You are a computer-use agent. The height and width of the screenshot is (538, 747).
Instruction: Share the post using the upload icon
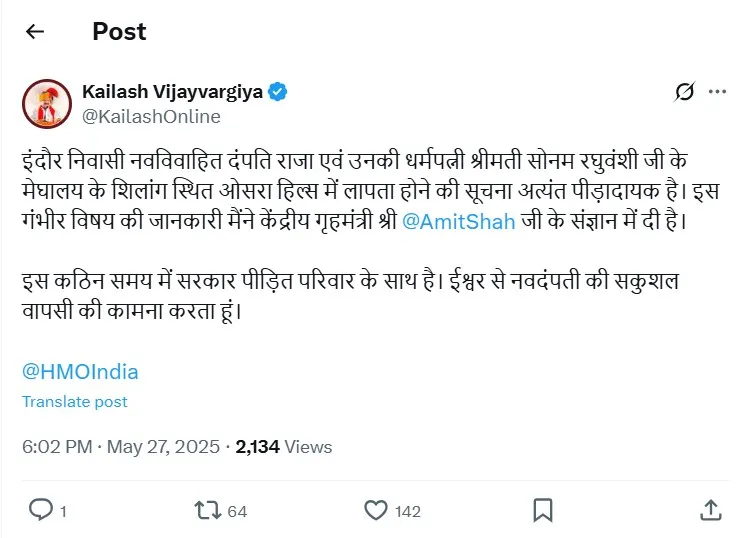coord(710,510)
